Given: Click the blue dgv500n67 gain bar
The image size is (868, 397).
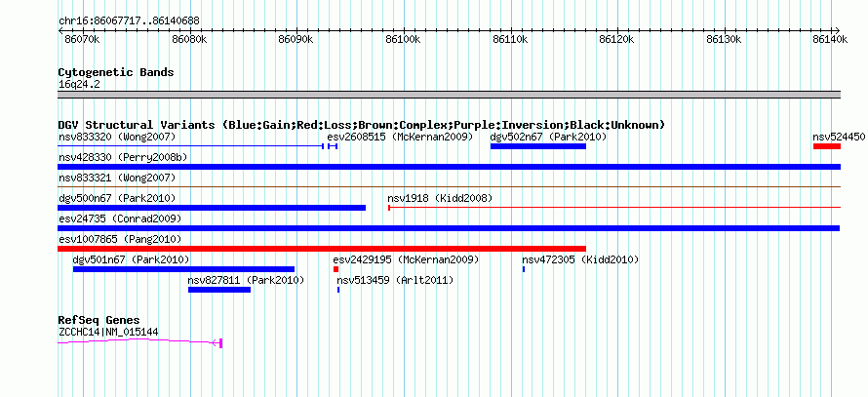Looking at the screenshot, I should [x=212, y=208].
